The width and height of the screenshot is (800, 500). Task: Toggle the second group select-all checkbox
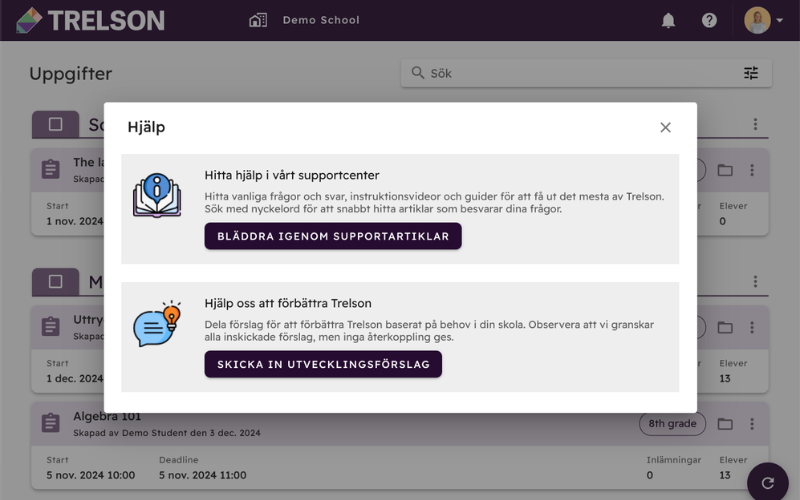(x=56, y=282)
